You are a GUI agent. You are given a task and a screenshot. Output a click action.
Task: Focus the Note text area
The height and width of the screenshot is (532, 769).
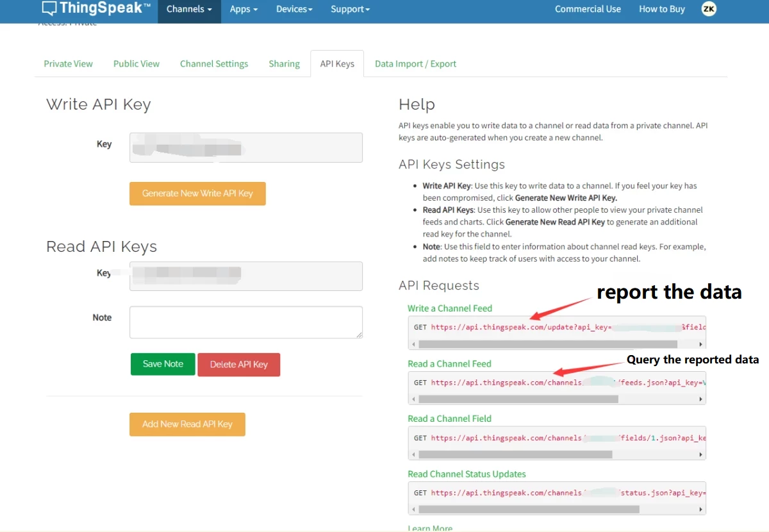click(246, 322)
